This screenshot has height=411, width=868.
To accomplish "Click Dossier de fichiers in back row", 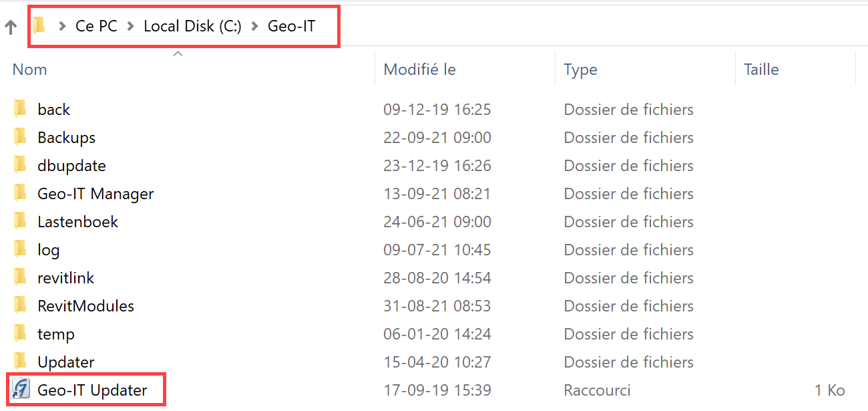I will pos(628,110).
